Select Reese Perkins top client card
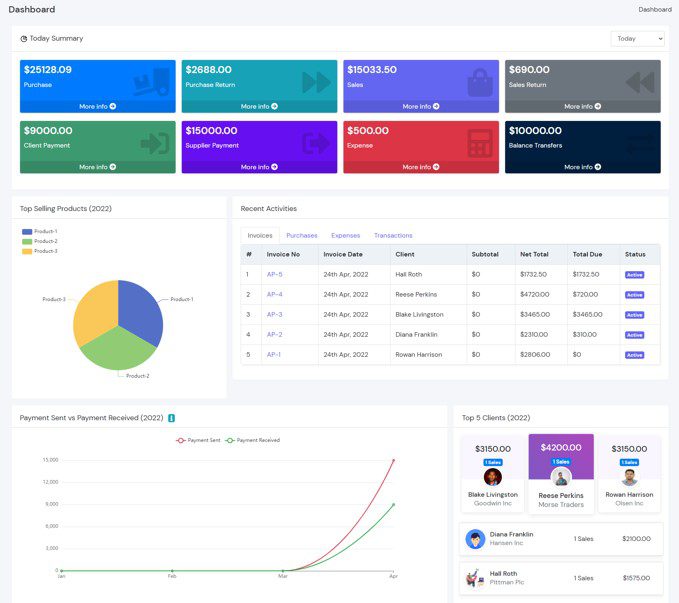This screenshot has height=603, width=679. 561,473
